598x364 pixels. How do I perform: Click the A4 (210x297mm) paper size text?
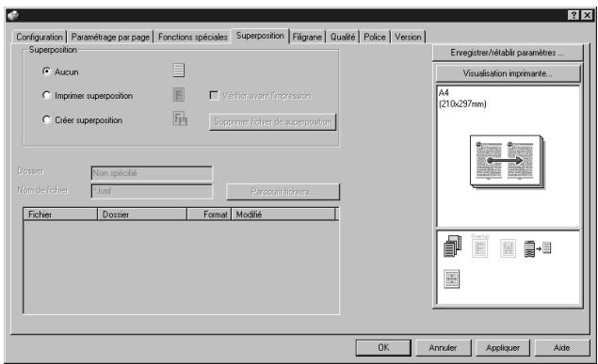(x=462, y=98)
